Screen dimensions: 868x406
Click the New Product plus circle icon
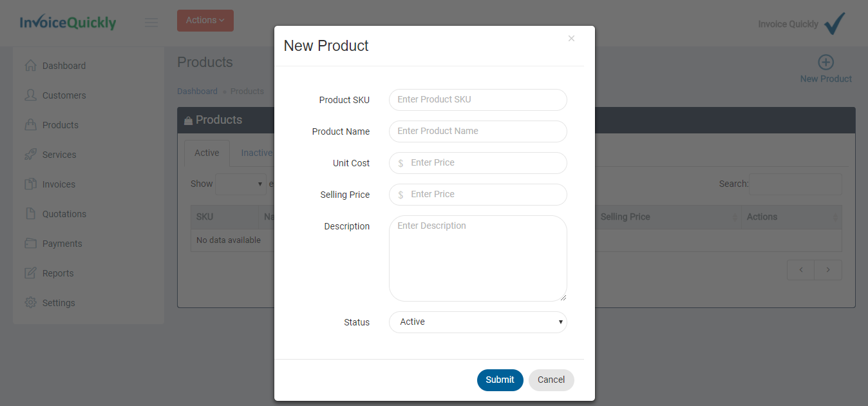coord(826,63)
